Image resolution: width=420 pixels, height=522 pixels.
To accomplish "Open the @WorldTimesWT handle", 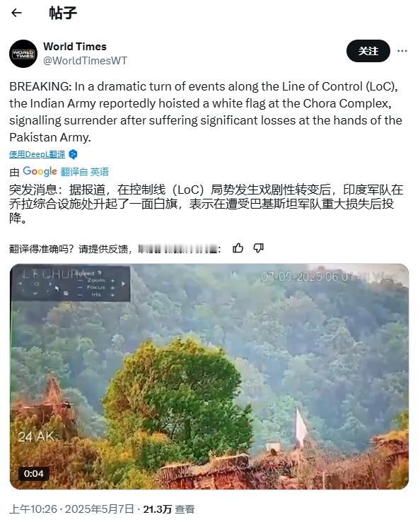I will (x=85, y=61).
